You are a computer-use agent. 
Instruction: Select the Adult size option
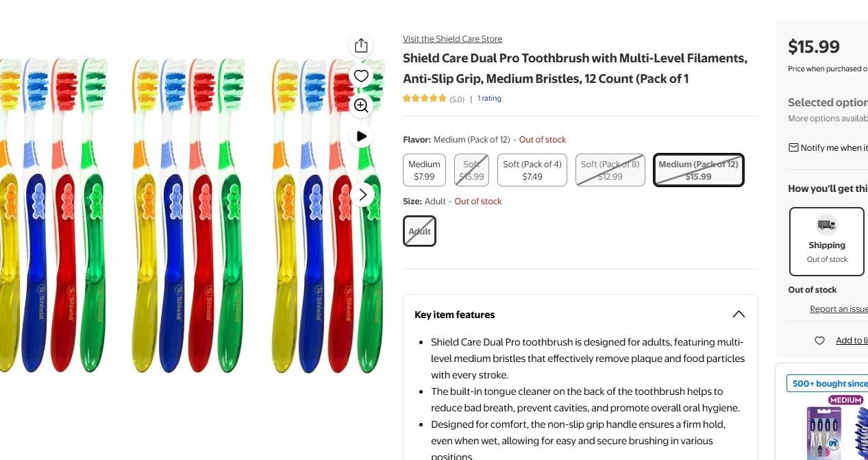pyautogui.click(x=419, y=231)
